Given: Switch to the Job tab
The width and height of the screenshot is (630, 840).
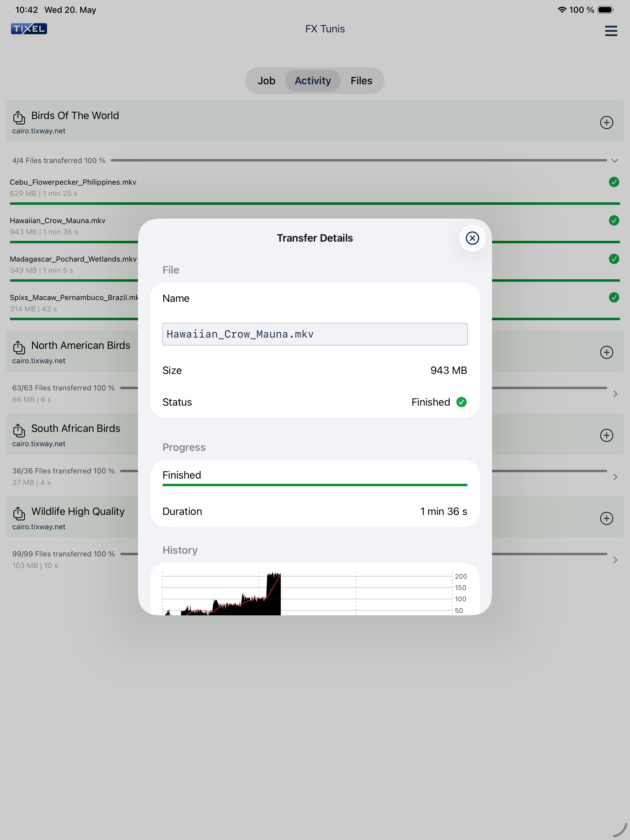Looking at the screenshot, I should coord(266,81).
